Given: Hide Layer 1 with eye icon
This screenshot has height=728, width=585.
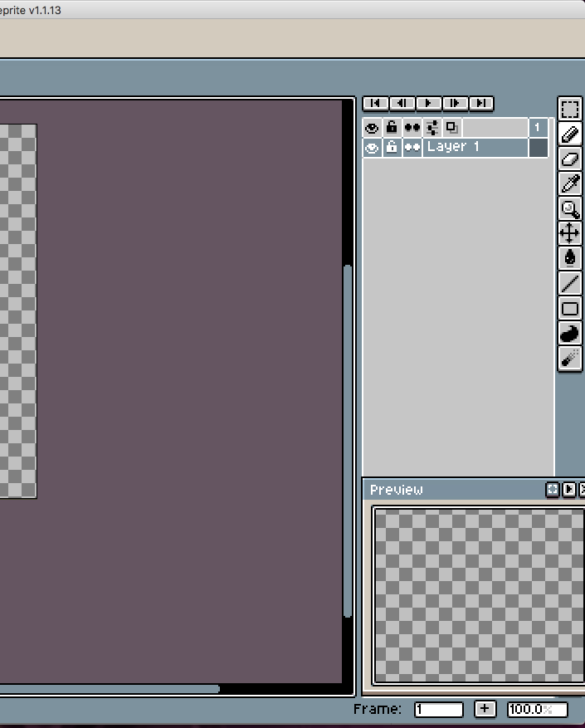Looking at the screenshot, I should click(372, 148).
